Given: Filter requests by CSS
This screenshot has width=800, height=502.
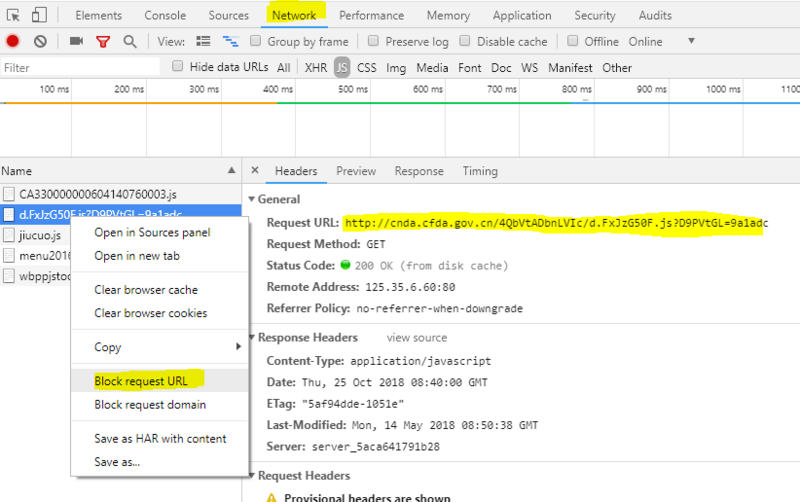Looking at the screenshot, I should [x=366, y=67].
